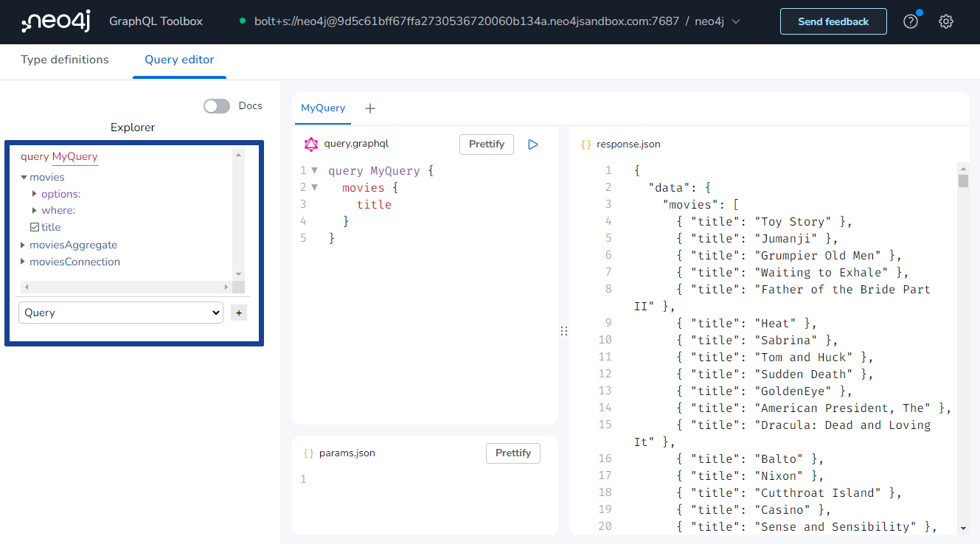Run the query using the play icon
980x544 pixels.
coord(533,144)
